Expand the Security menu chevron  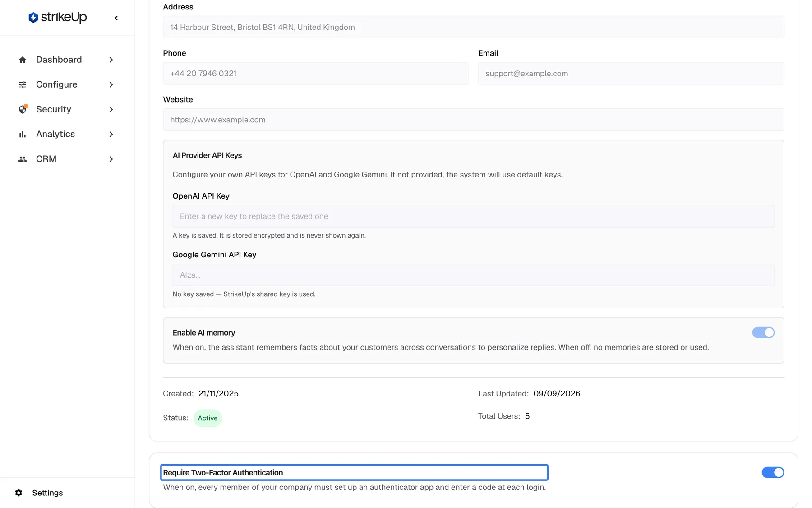click(111, 109)
